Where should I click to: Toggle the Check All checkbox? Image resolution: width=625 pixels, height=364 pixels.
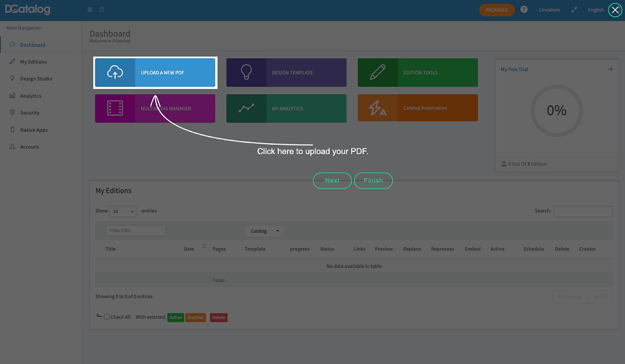(107, 317)
